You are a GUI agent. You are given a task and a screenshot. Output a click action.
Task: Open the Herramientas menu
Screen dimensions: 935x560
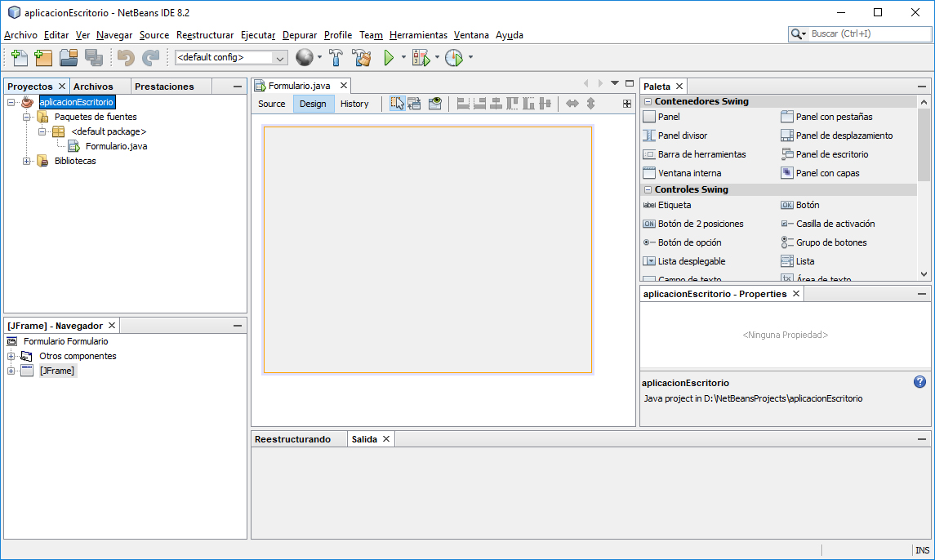[418, 35]
